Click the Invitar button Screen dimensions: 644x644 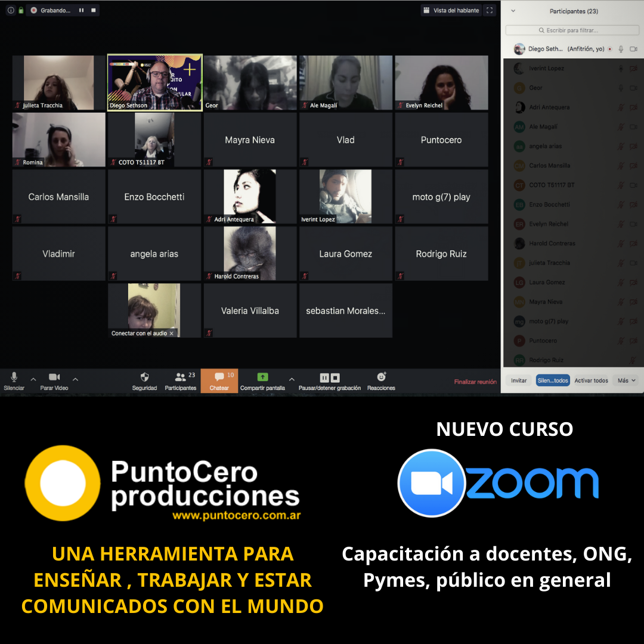click(519, 380)
